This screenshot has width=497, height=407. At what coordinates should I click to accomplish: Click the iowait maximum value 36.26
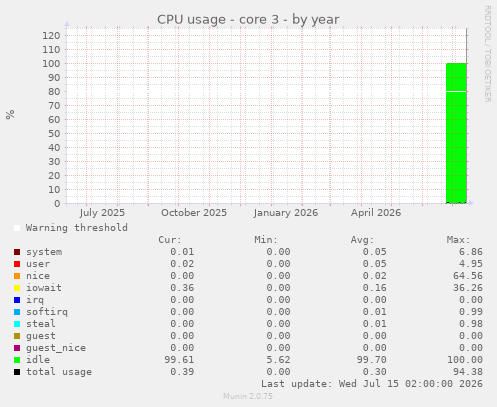click(468, 288)
